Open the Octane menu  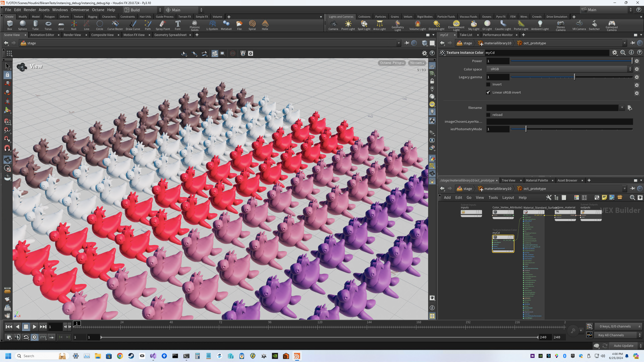coord(98,10)
